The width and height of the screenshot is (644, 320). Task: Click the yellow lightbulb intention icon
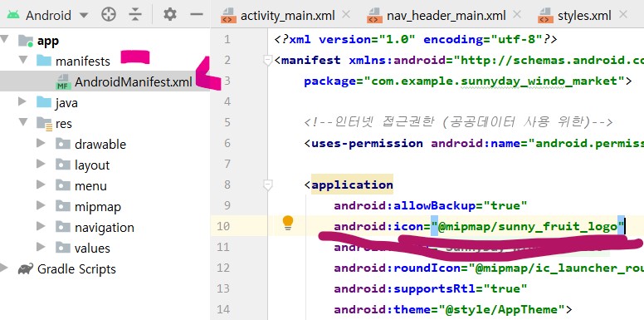[x=288, y=223]
